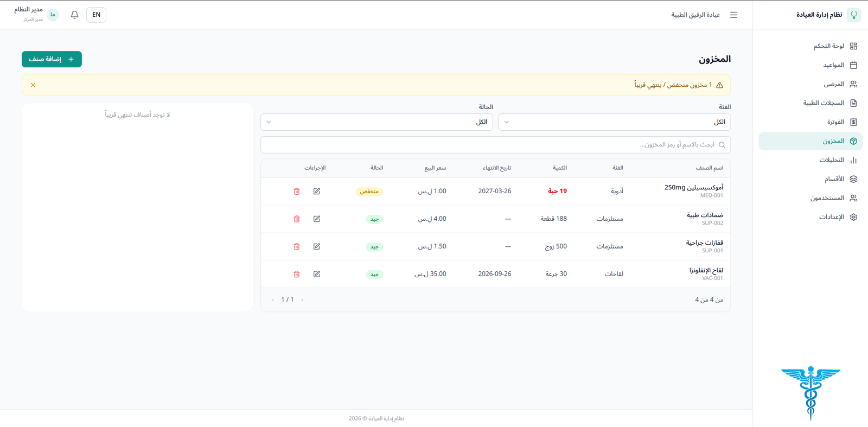Viewport: 868px width, 427px height.
Task: Navigate to المواعيد appointments
Action: click(833, 65)
